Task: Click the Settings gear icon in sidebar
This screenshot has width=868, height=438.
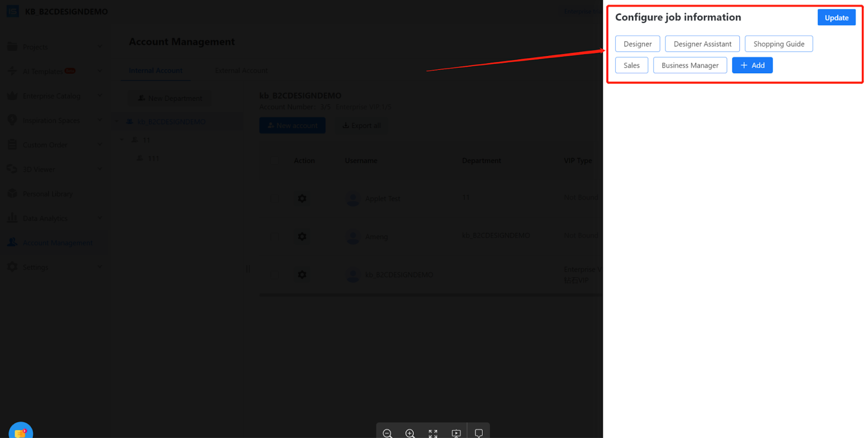Action: click(12, 266)
